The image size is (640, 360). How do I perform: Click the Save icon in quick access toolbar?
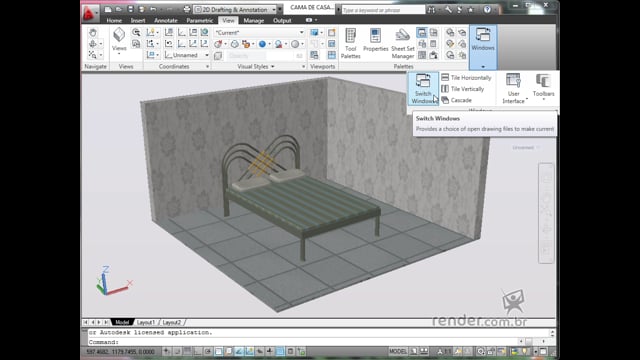[130, 9]
